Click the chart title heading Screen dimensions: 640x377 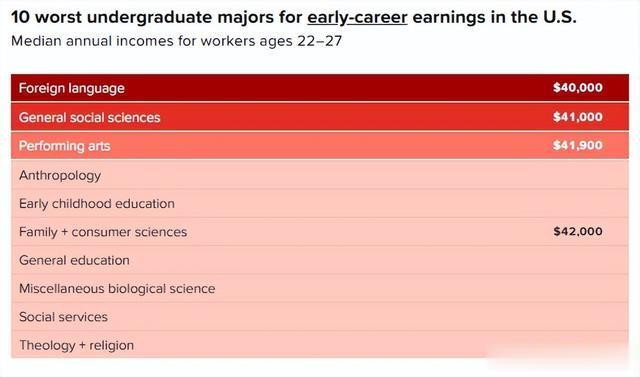[x=293, y=18]
